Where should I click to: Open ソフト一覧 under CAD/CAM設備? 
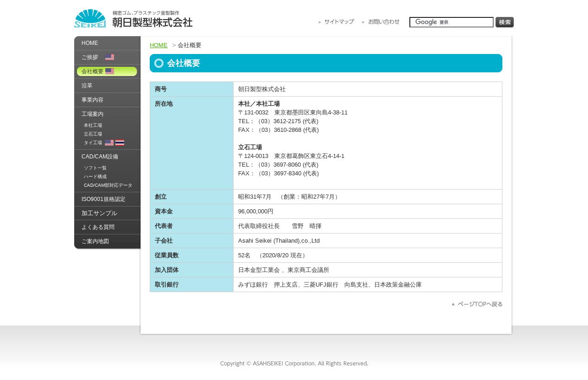[95, 168]
